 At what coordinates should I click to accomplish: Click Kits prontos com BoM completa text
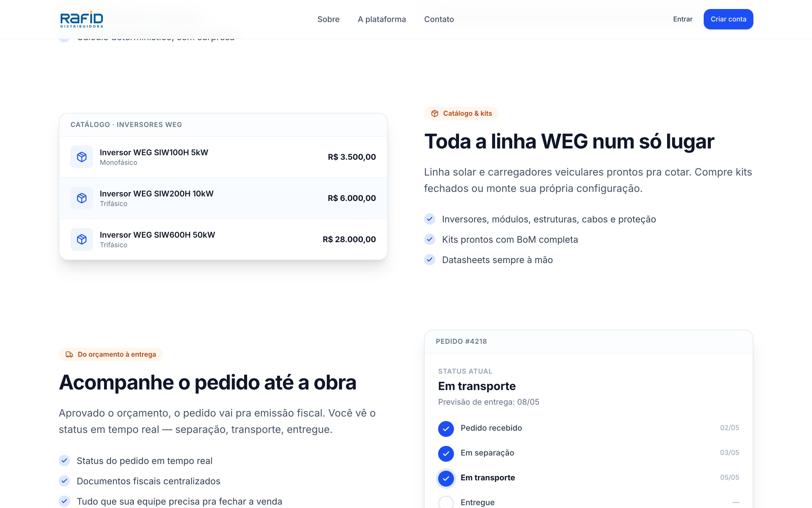510,240
